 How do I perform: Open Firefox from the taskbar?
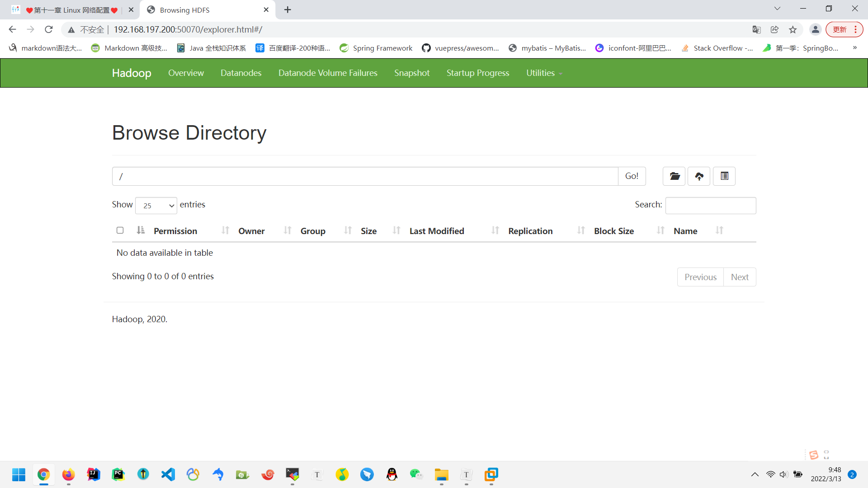(68, 474)
